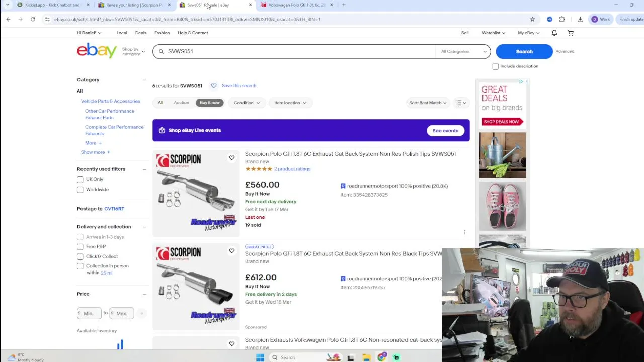Viewport: 644px width, 362px height.
Task: Collapse the Price section
Action: (144, 294)
